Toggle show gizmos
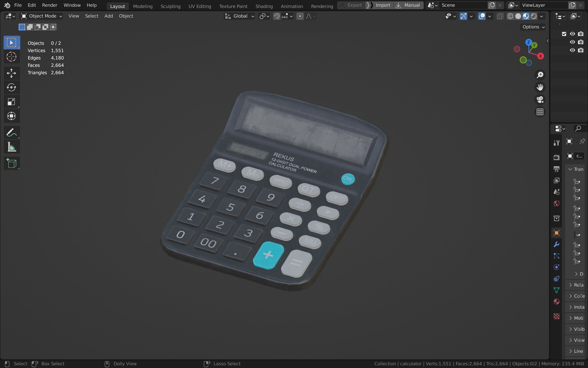588x368 pixels. tap(463, 16)
